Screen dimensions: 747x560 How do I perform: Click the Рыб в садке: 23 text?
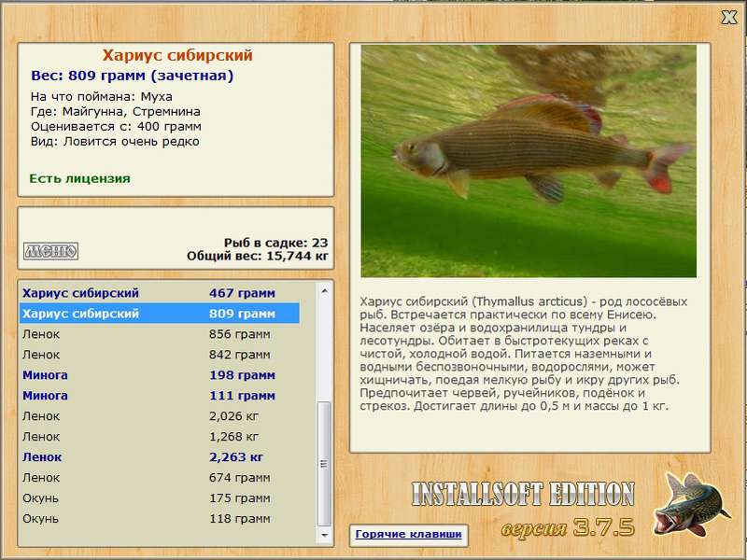coord(275,243)
